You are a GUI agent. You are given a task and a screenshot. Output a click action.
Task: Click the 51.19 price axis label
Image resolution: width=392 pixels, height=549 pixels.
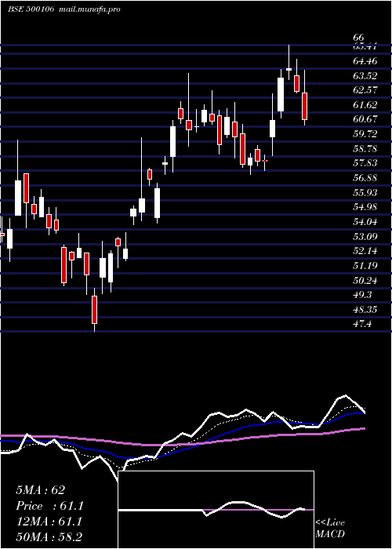[x=365, y=265]
